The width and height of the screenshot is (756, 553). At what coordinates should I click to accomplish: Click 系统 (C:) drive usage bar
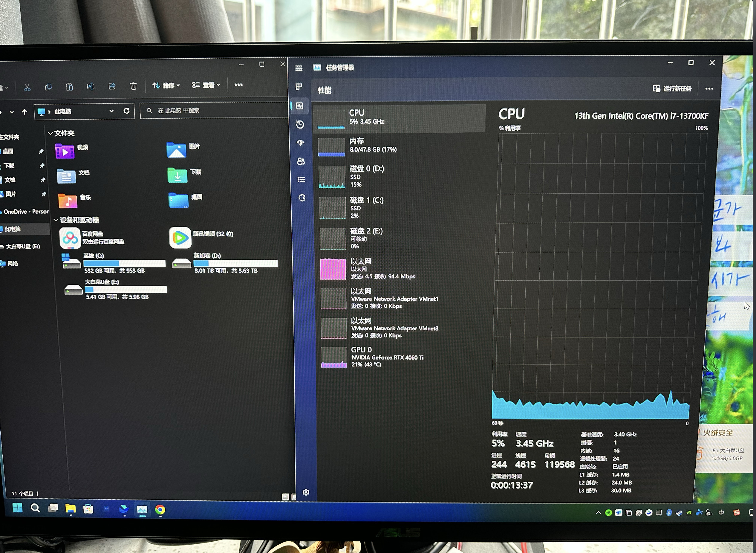point(124,263)
